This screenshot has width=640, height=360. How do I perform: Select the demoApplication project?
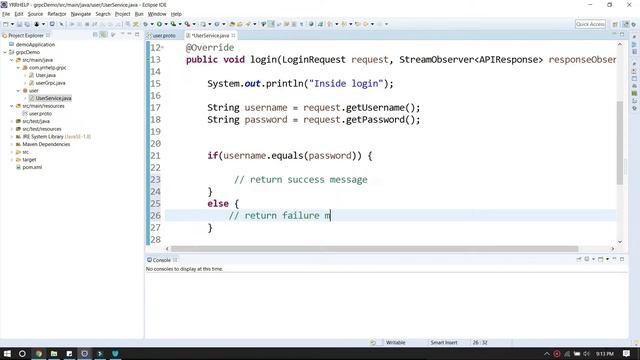[x=35, y=44]
